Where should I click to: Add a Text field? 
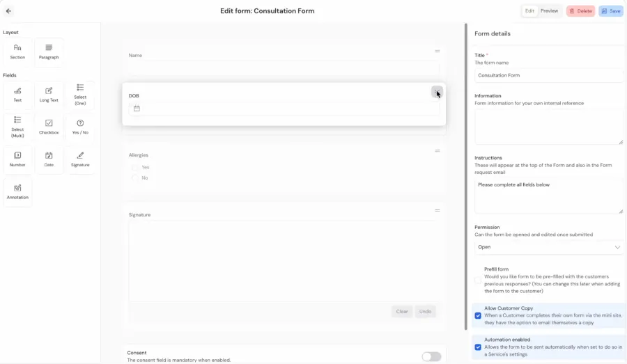click(x=17, y=95)
